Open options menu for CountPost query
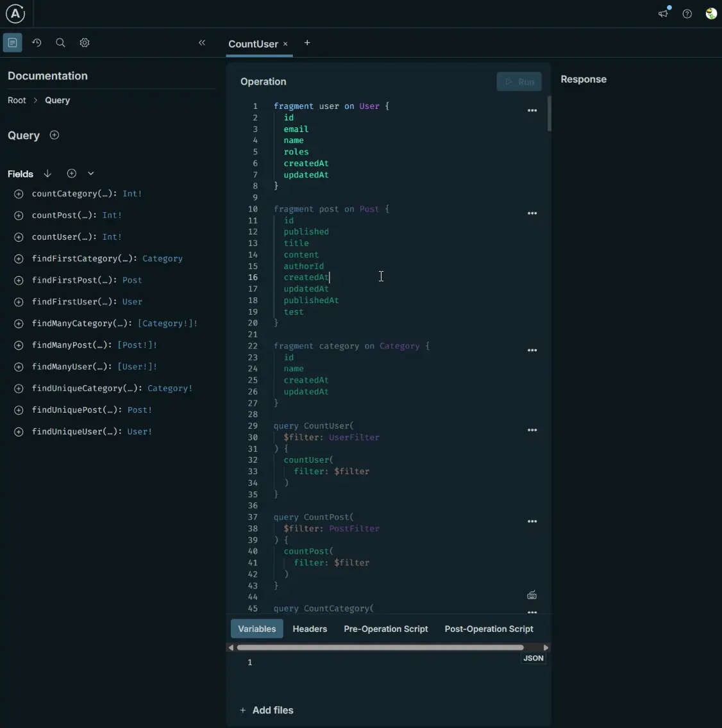This screenshot has width=722, height=728. coord(532,522)
